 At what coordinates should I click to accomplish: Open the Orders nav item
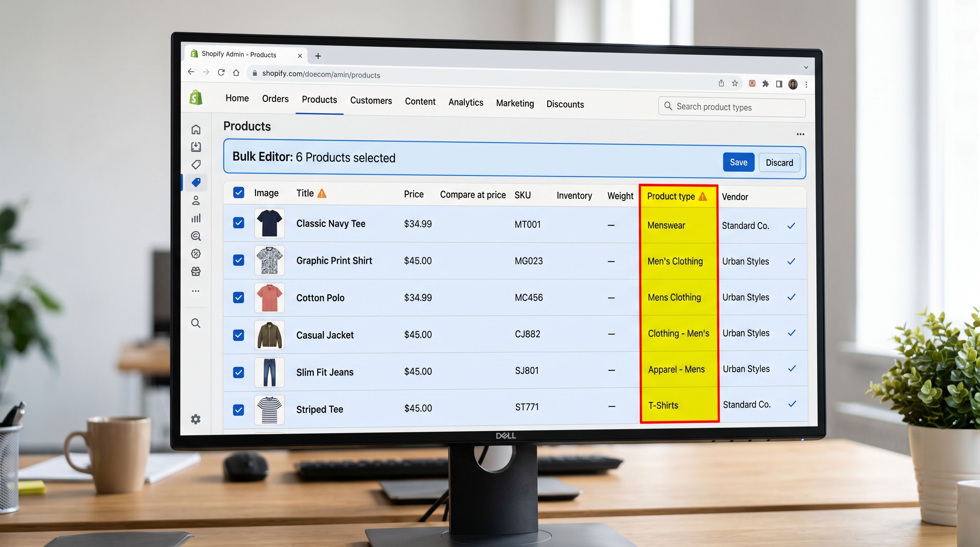[275, 99]
